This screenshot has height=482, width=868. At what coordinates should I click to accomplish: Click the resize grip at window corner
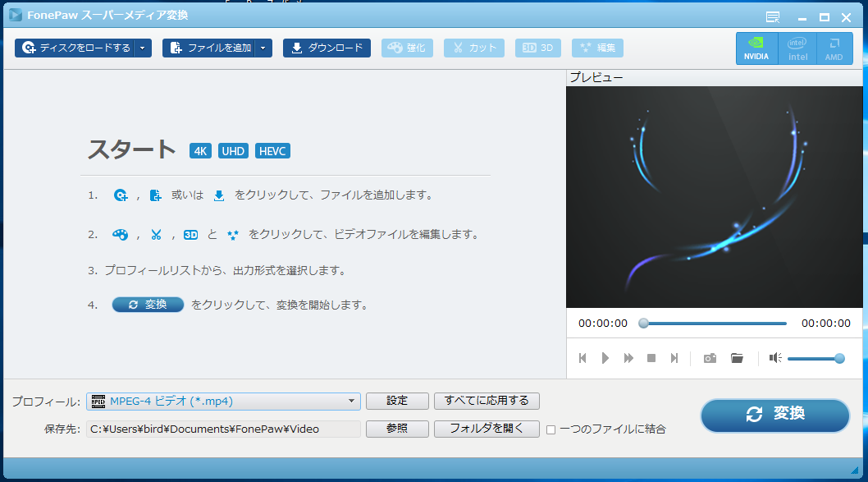click(855, 470)
